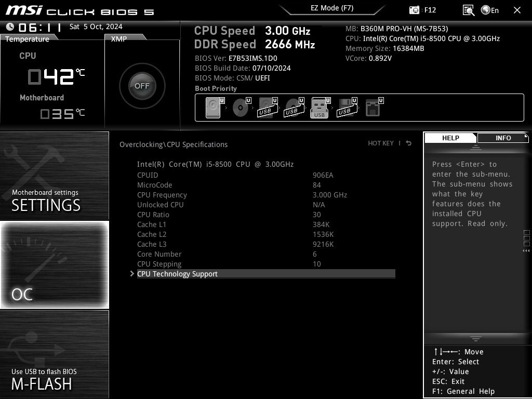Select the optical disc boot priority icon
This screenshot has width=532, height=399.
242,107
